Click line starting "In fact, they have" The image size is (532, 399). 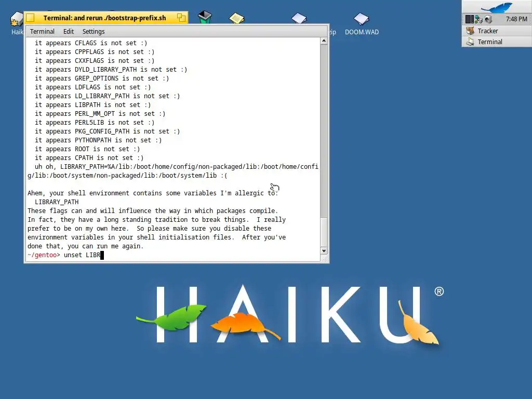[156, 220]
